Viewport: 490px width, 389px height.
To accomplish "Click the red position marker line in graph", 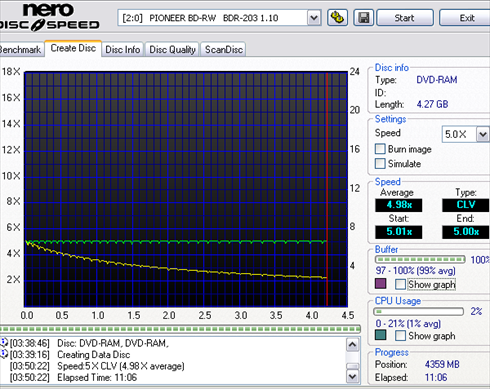I will click(327, 189).
